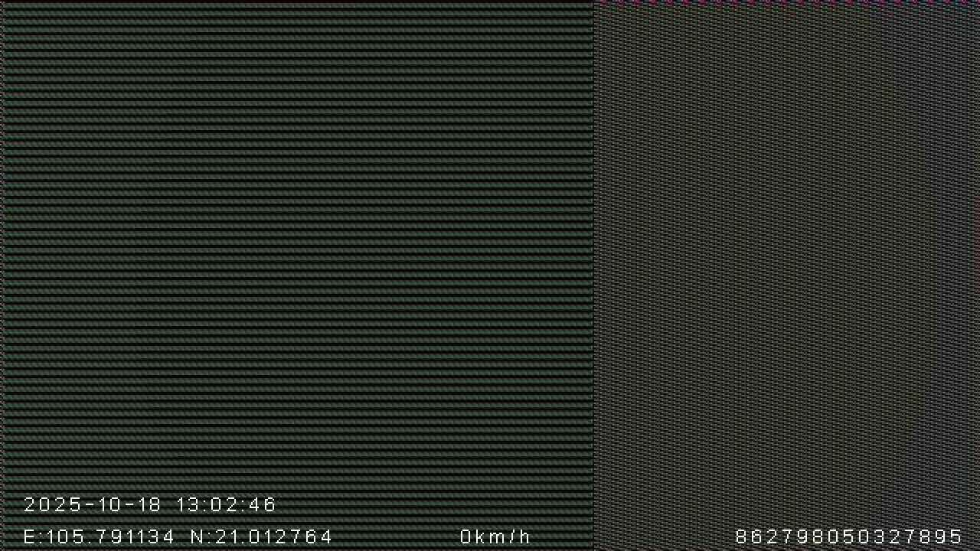Click the hour value 13 in the time
This screenshot has height=551, width=980.
188,505
